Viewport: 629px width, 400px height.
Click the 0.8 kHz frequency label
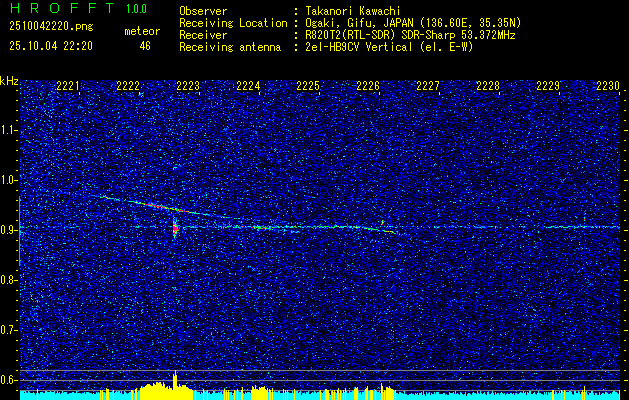(x=9, y=280)
